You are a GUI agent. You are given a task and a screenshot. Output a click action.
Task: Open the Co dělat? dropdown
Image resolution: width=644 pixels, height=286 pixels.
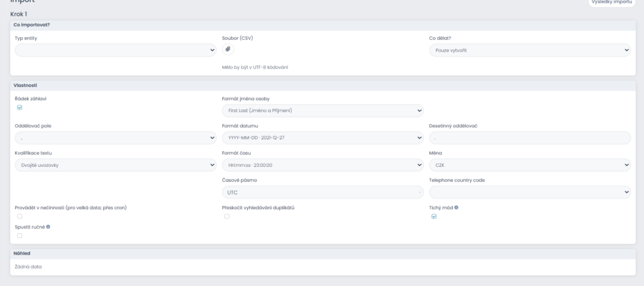pos(530,50)
